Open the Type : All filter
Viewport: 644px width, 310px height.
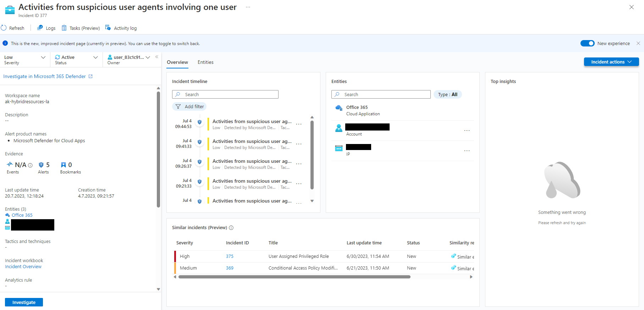coord(447,94)
